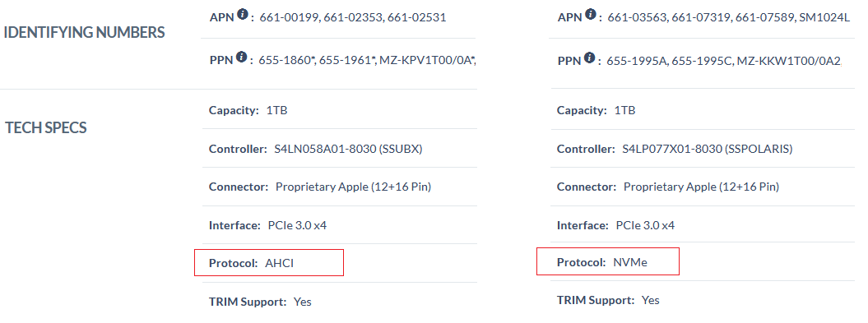Click the left TRIM Support Yes row
The width and height of the screenshot is (868, 323).
click(x=339, y=302)
